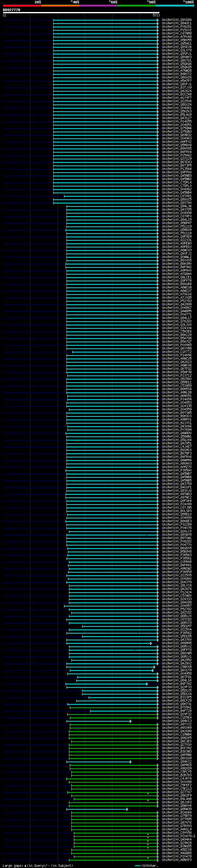Select the query name BB927770
This screenshot has height=868, width=197.
pyautogui.click(x=11, y=10)
